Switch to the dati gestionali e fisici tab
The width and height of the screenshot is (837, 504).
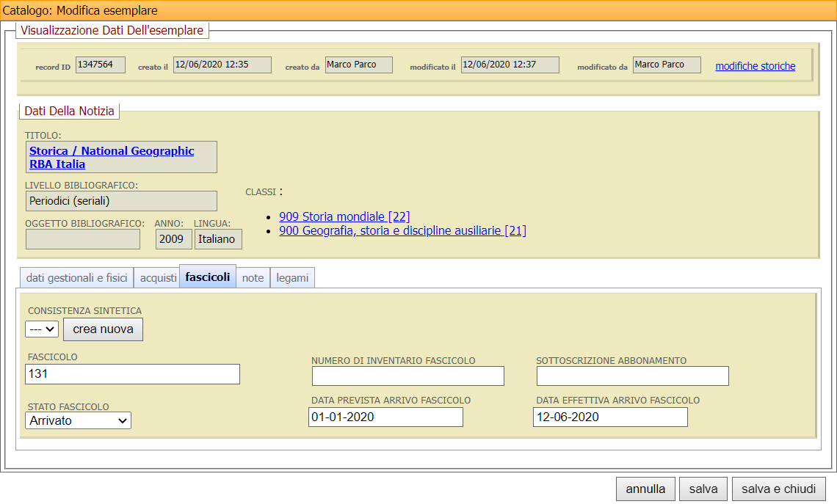(x=76, y=278)
